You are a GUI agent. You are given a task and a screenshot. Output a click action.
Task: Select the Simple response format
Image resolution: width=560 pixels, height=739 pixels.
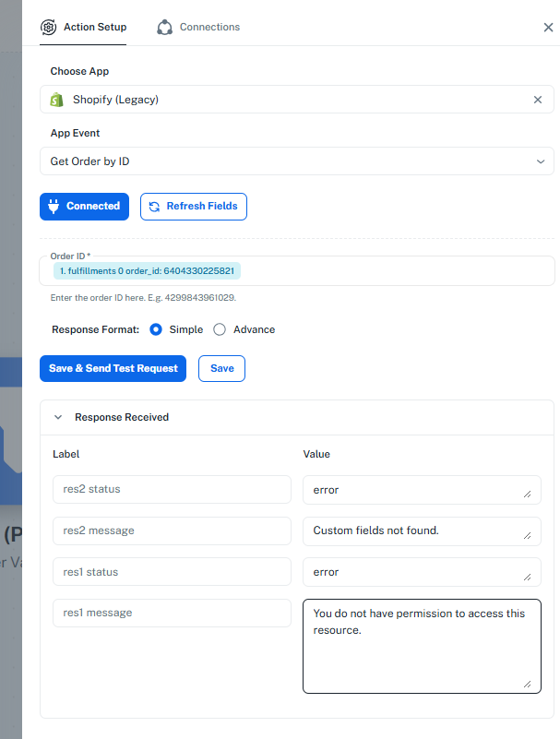[156, 329]
